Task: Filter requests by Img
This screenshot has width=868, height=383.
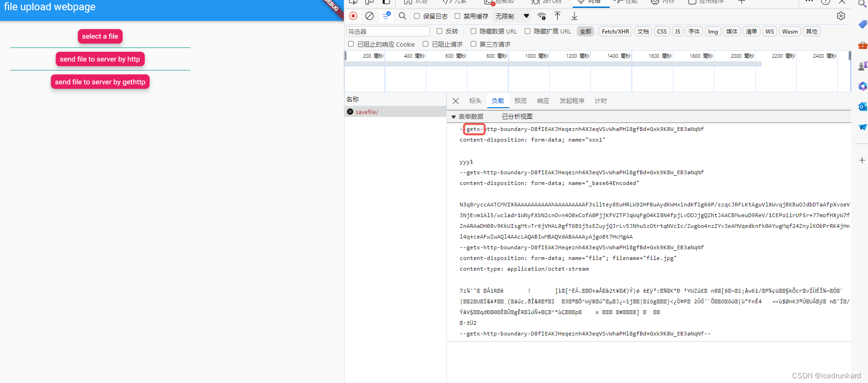Action: tap(713, 31)
